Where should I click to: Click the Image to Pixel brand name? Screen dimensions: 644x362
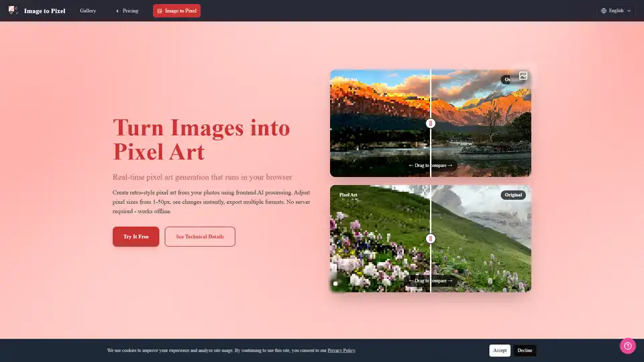[x=44, y=11]
